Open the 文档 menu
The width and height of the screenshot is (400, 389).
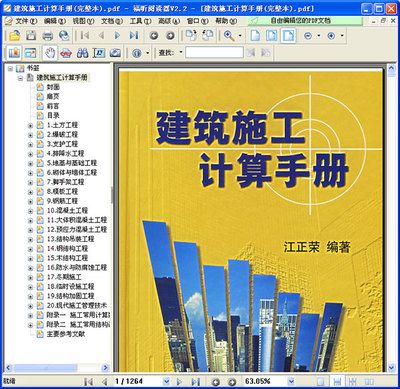112,21
